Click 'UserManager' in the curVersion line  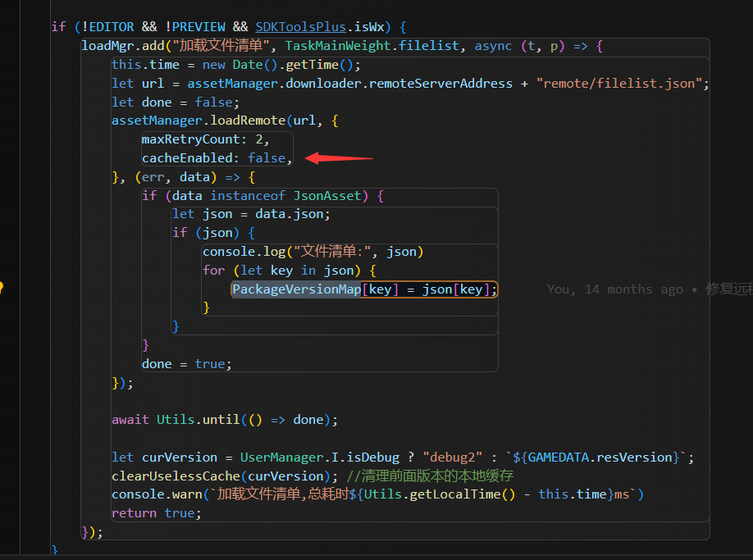pos(281,458)
